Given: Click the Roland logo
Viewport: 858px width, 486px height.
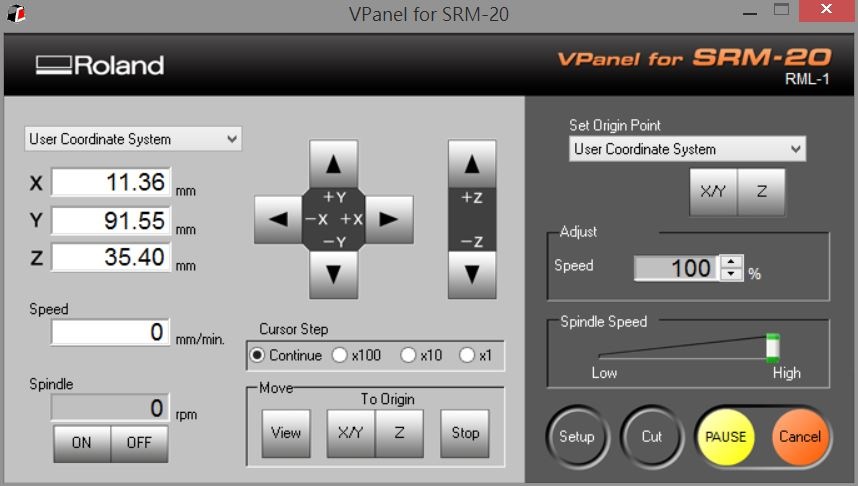Looking at the screenshot, I should point(100,65).
